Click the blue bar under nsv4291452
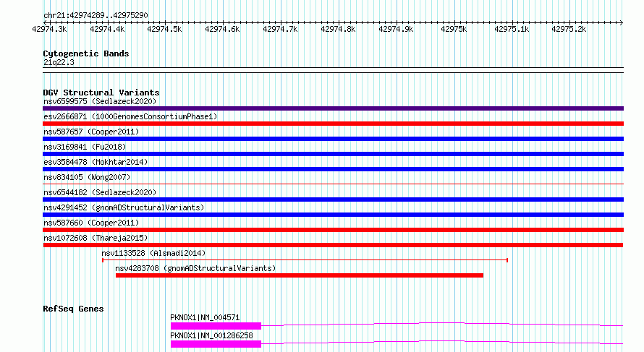Viewport: 644px width, 352px height. (x=333, y=215)
